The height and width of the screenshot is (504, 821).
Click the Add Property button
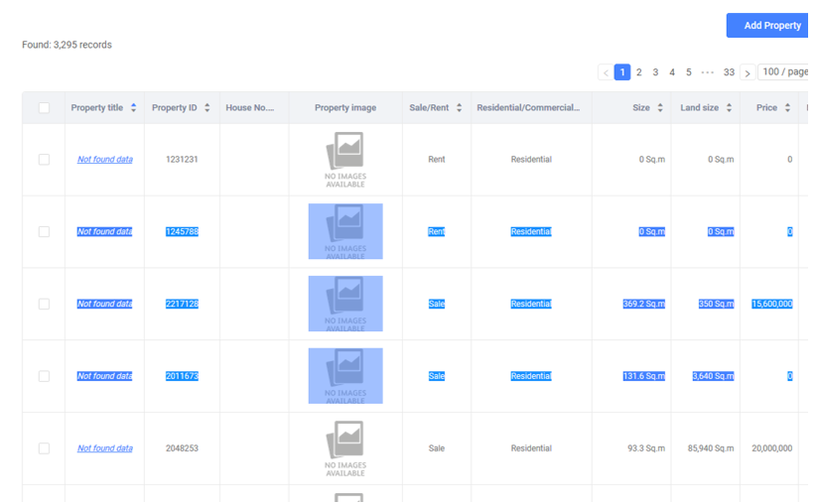(771, 26)
